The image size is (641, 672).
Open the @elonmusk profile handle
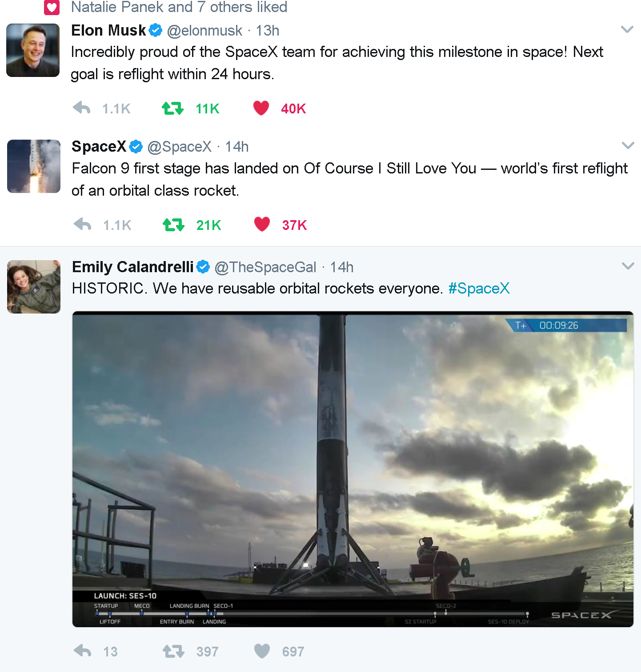tap(204, 31)
